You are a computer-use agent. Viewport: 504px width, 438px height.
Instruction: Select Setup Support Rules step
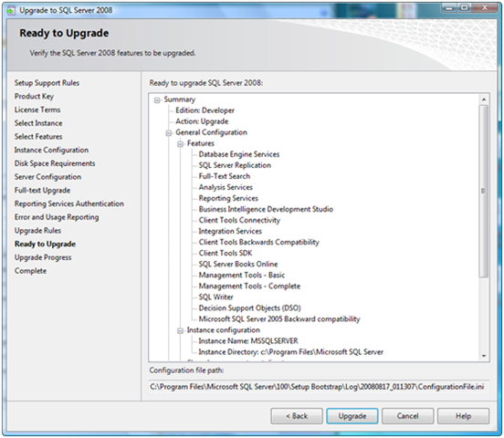[x=47, y=83]
